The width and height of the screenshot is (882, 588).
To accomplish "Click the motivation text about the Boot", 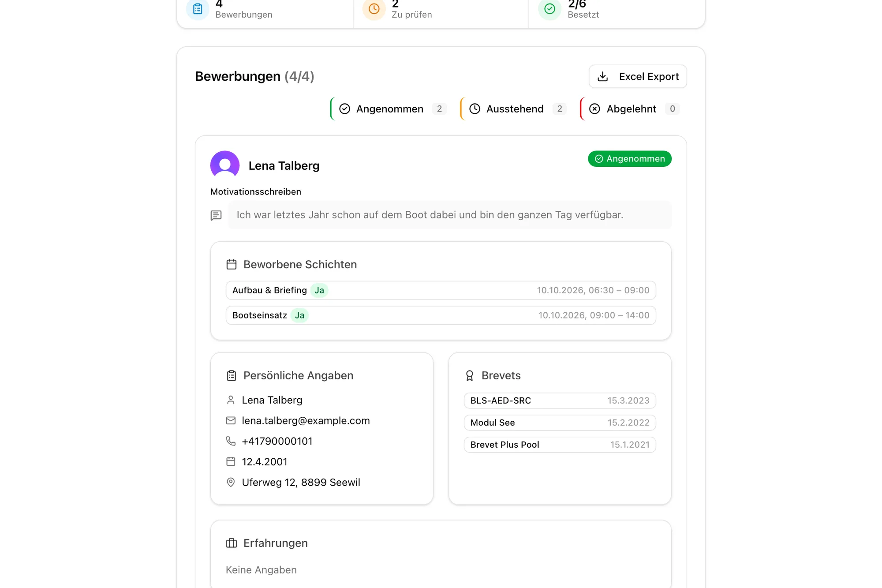I will 430,215.
